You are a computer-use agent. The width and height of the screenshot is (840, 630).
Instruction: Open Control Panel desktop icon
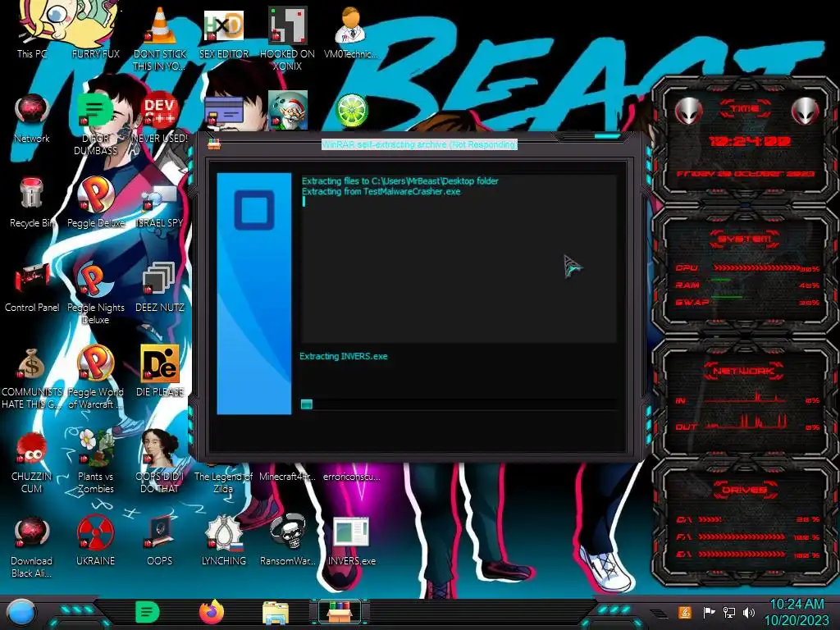tap(32, 287)
